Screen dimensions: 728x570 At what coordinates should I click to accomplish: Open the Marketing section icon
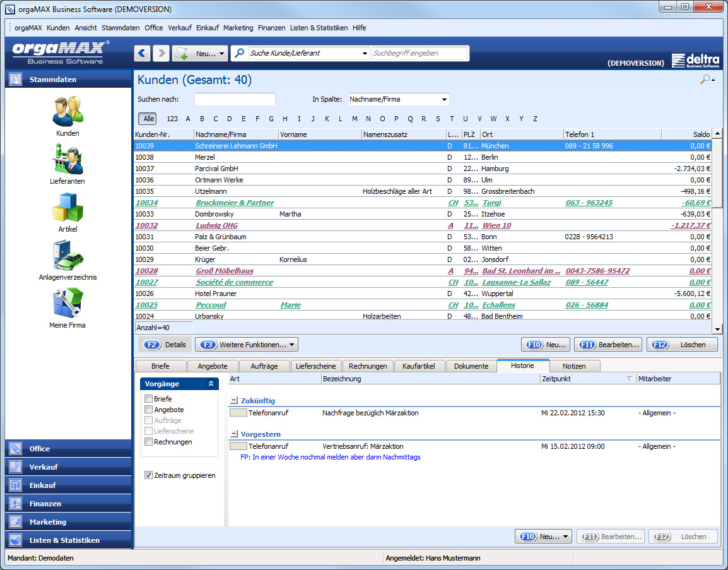coord(16,521)
